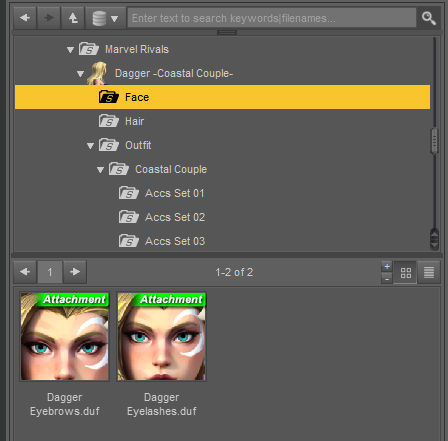Go up one folder level
Image resolution: width=448 pixels, height=441 pixels.
click(73, 18)
